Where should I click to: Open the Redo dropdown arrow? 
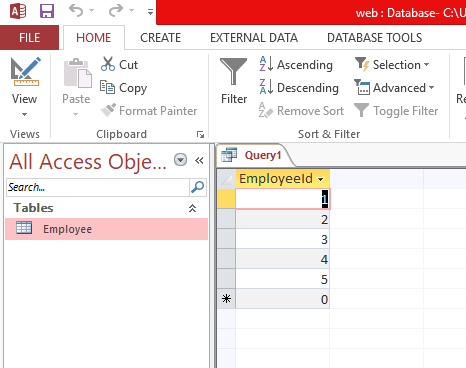[x=132, y=11]
